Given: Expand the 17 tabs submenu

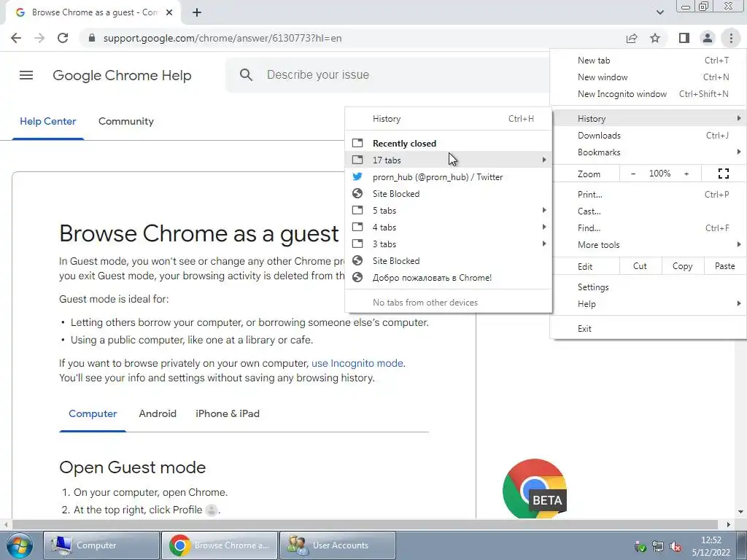Looking at the screenshot, I should [449, 160].
